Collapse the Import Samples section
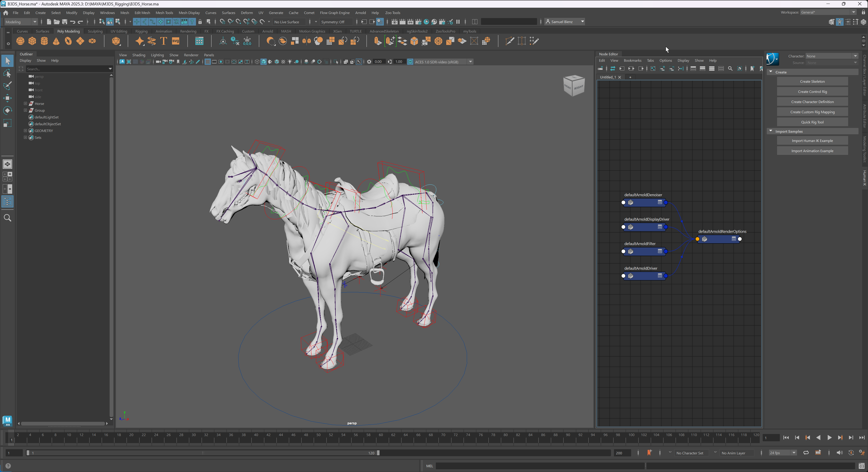This screenshot has height=472, width=868. 771,131
